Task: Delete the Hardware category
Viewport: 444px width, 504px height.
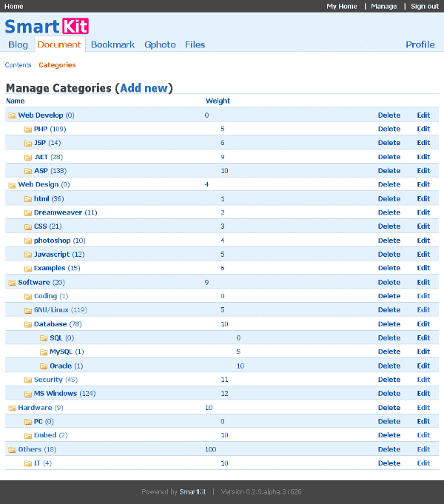Action: (x=389, y=408)
